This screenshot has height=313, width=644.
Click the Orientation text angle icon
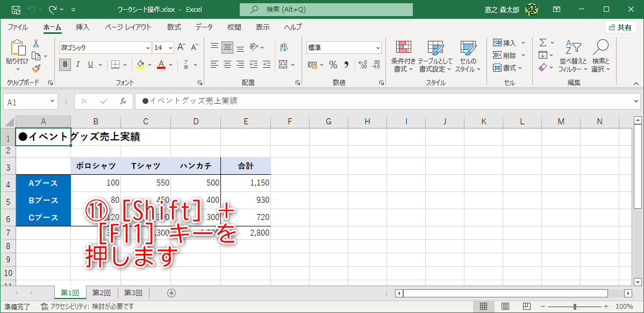[253, 48]
